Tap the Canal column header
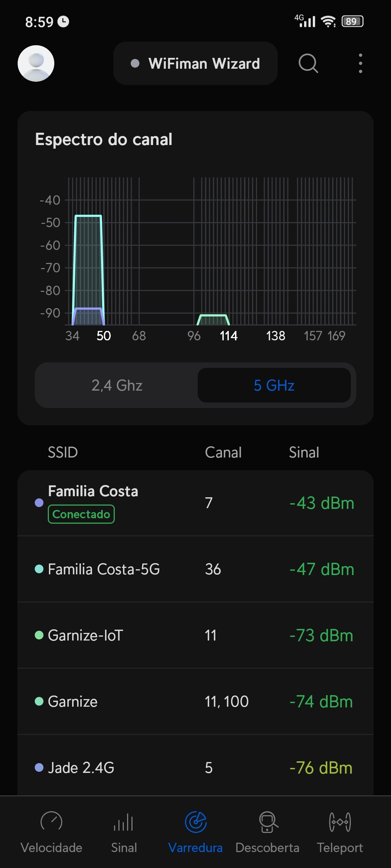 point(223,452)
